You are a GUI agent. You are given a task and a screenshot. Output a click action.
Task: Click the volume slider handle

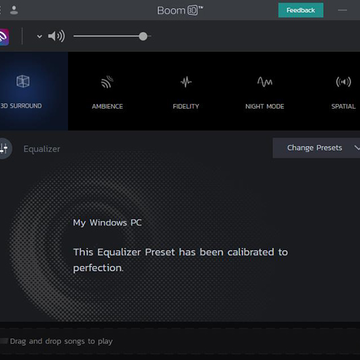[x=143, y=36]
